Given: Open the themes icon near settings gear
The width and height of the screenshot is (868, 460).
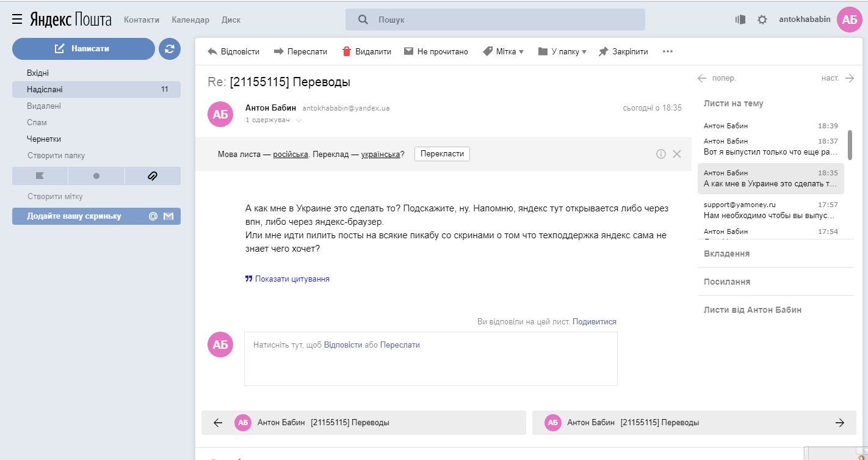Looking at the screenshot, I should point(740,20).
